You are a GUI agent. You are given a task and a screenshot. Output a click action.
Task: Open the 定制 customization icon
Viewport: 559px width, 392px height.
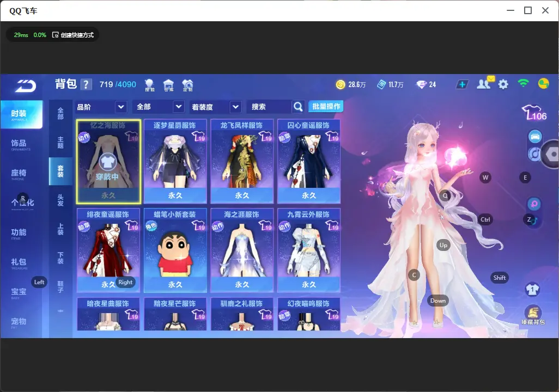point(187,85)
